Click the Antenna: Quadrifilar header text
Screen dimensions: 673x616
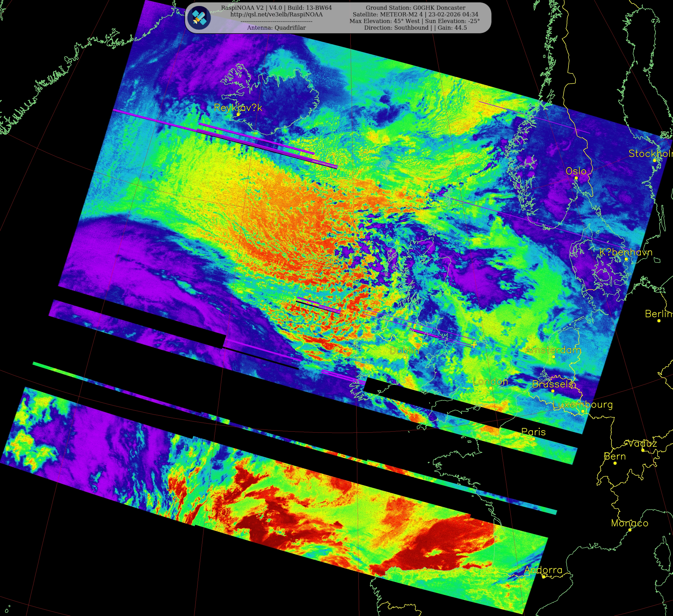coord(276,28)
